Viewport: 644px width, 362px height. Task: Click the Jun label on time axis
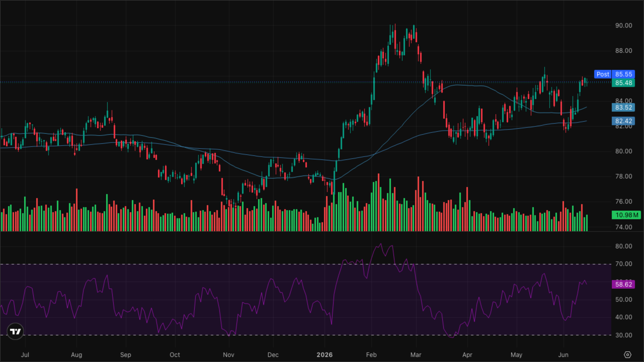click(x=563, y=355)
